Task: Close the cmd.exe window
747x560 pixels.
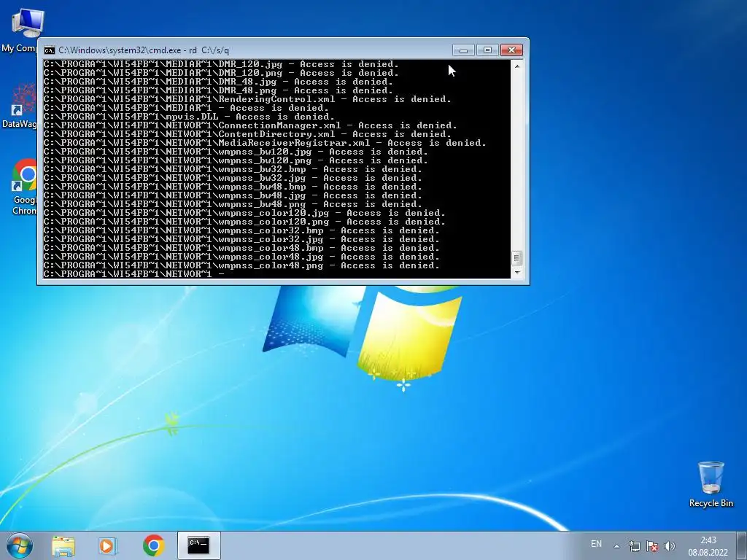Action: pyautogui.click(x=511, y=50)
